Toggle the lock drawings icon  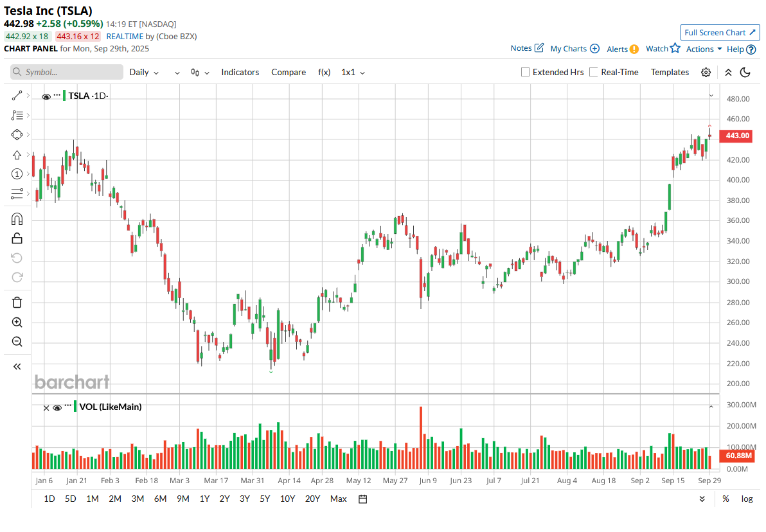(x=17, y=238)
